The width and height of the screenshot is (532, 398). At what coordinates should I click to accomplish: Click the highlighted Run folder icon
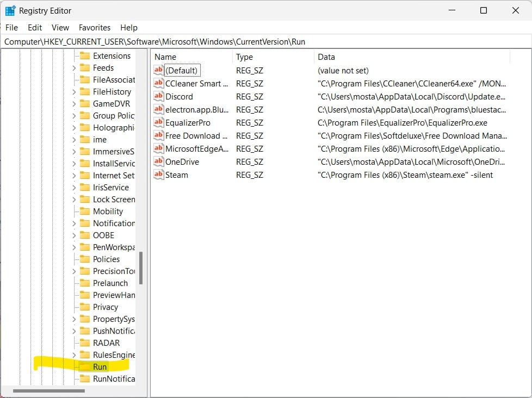click(x=85, y=366)
